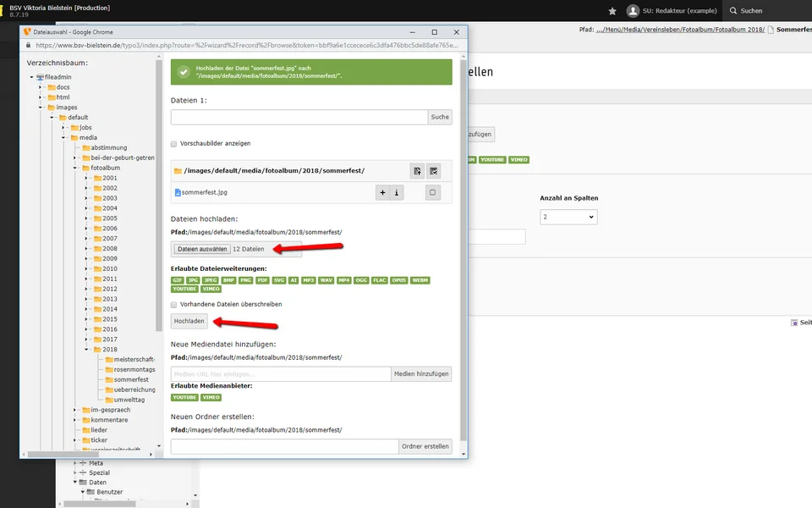
Task: Select the sommerfest folder in tree
Action: [130, 380]
